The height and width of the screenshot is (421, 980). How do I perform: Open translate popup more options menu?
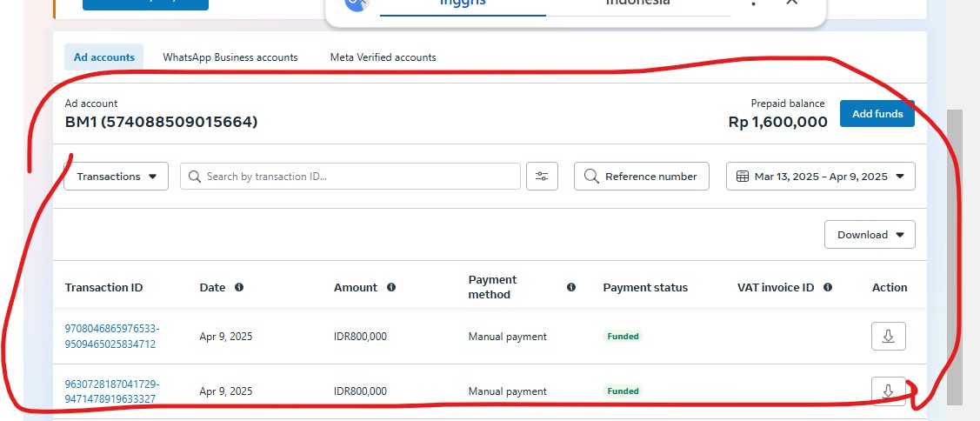(753, 3)
